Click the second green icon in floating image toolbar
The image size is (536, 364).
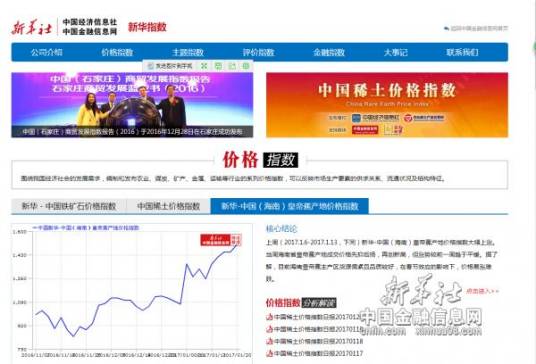click(x=218, y=66)
